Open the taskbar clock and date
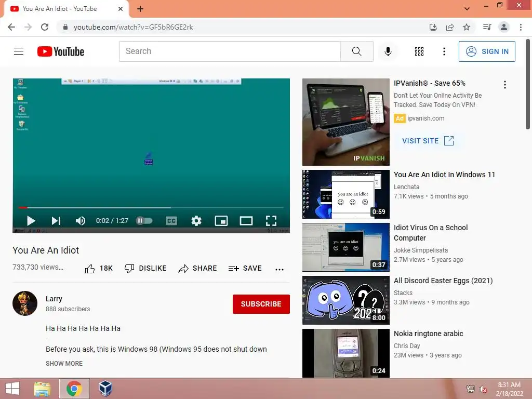 pyautogui.click(x=509, y=389)
